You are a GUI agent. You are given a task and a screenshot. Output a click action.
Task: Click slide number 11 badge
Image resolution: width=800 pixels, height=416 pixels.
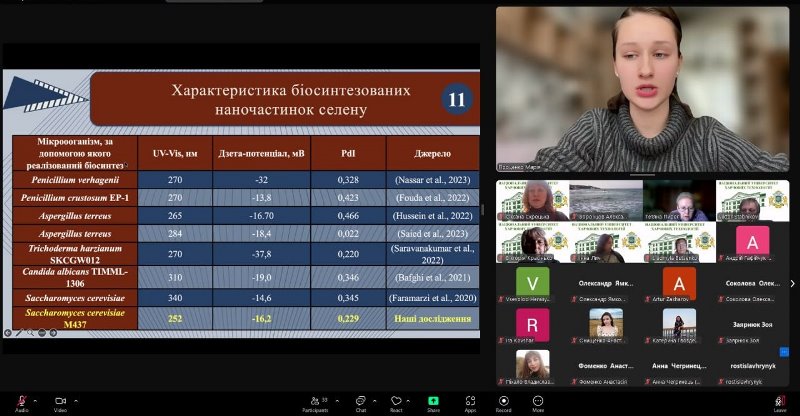click(457, 99)
